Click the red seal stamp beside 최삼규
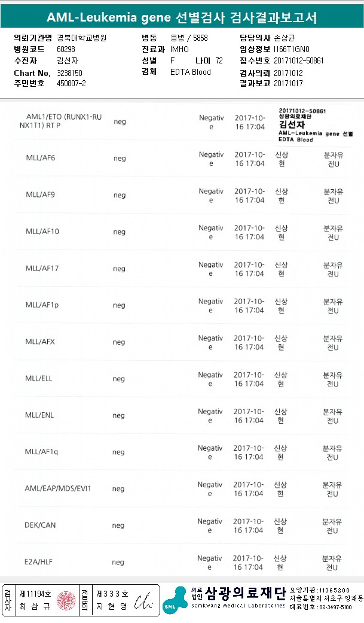The height and width of the screenshot is (623, 364). pyautogui.click(x=66, y=600)
